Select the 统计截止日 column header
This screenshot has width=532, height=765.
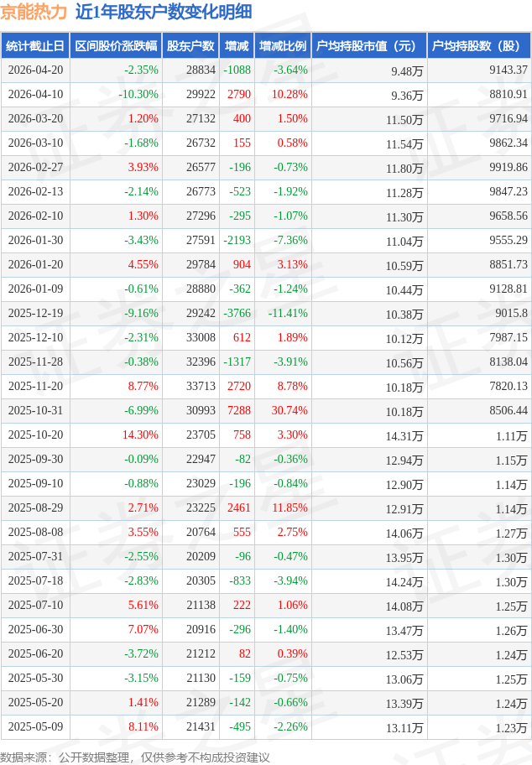point(34,46)
